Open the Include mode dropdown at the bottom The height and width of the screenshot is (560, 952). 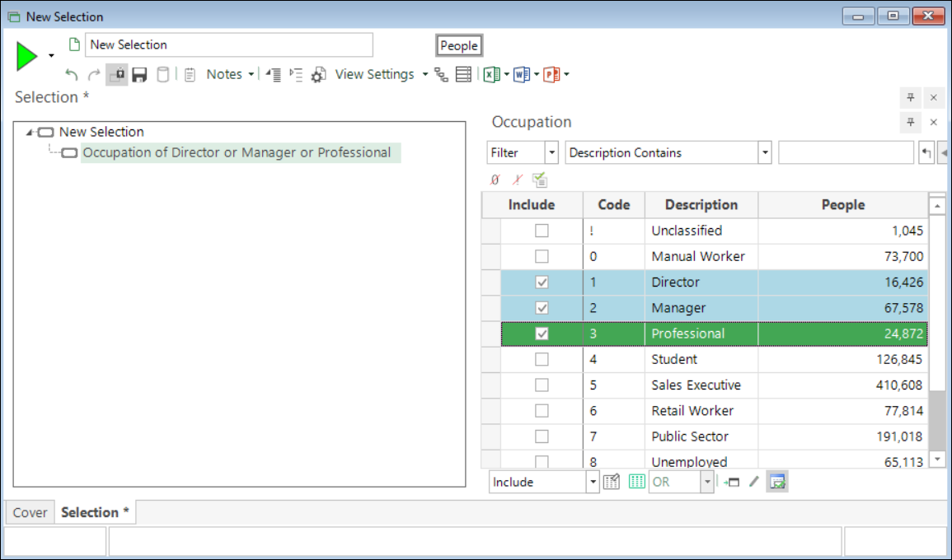tap(593, 483)
